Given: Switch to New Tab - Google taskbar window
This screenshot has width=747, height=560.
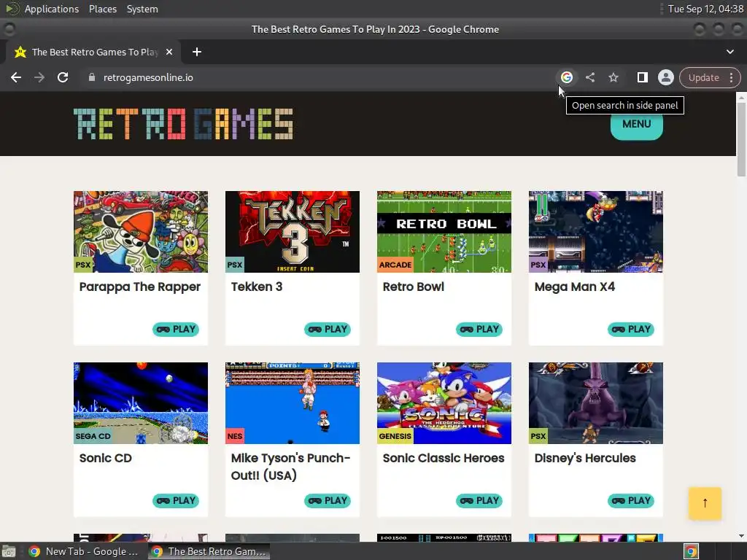Looking at the screenshot, I should tap(83, 551).
